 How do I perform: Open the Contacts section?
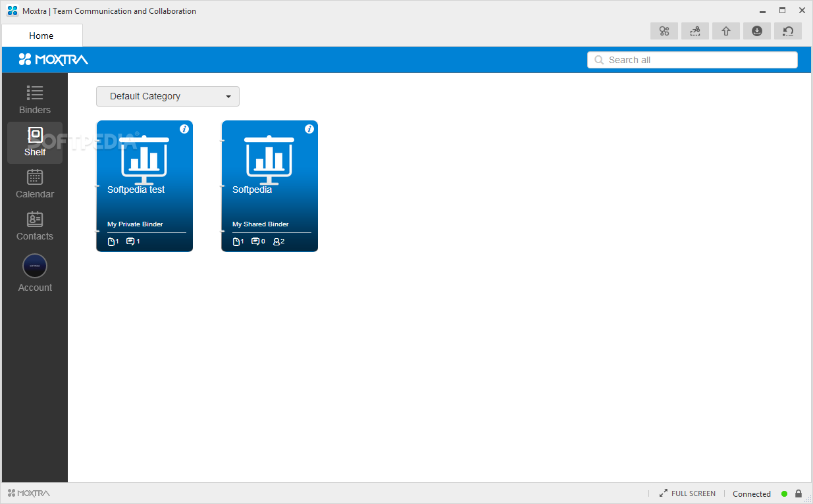tap(35, 226)
